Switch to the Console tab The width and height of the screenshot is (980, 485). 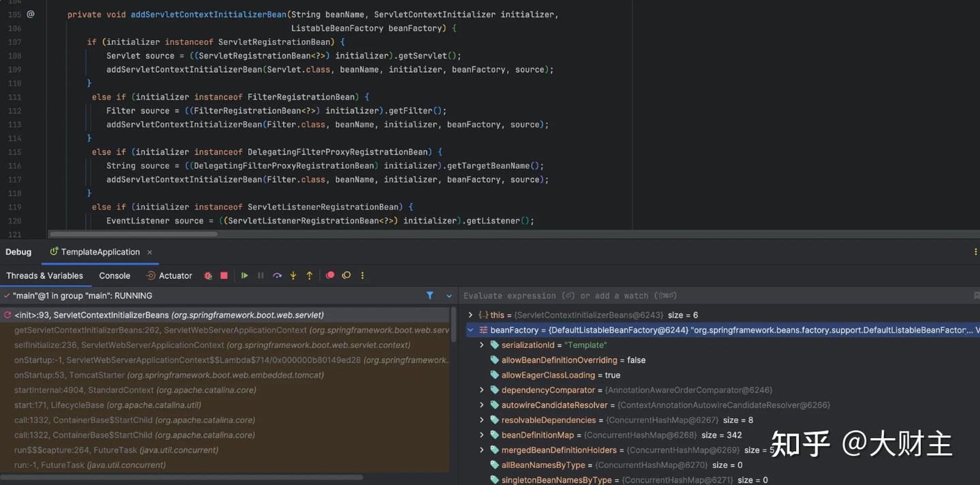click(114, 276)
